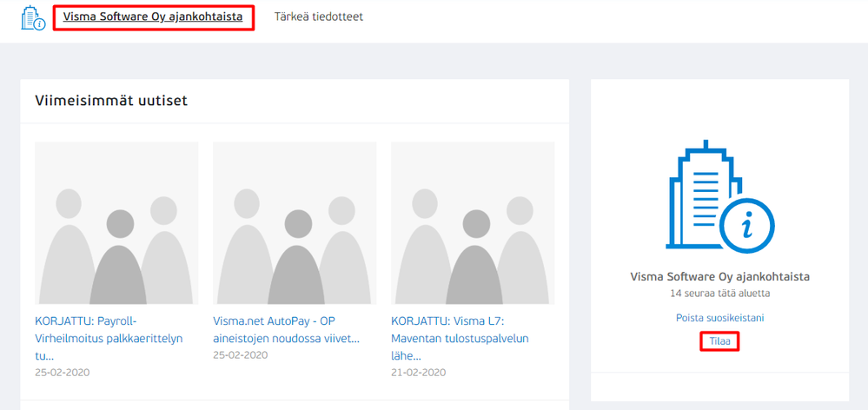This screenshot has width=868, height=410.
Task: Click 25-02-2020 date under AutoPay article
Action: 241,355
